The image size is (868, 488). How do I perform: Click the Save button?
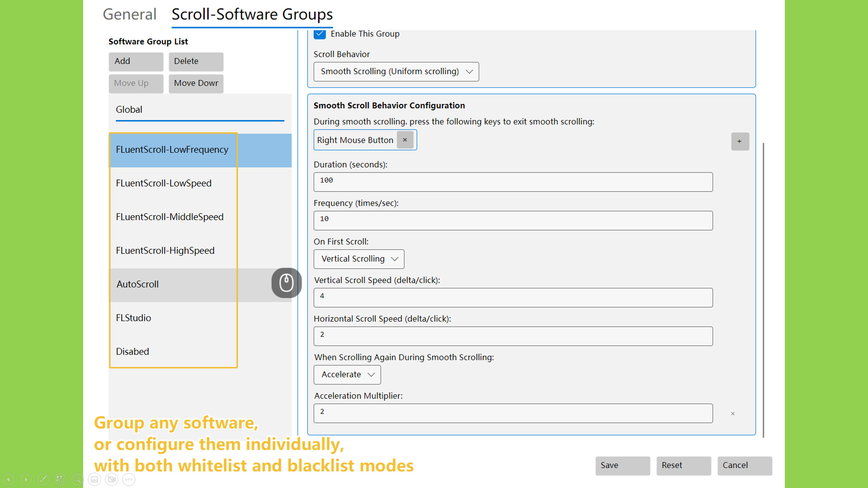pyautogui.click(x=622, y=465)
